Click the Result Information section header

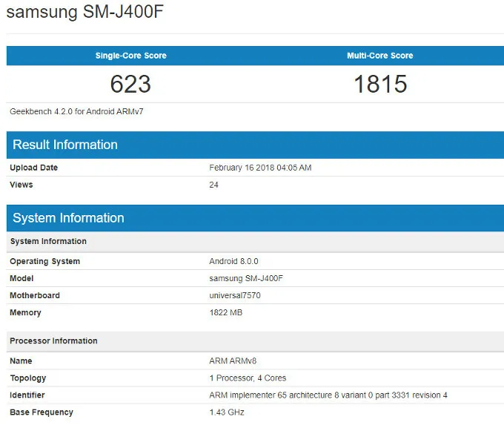point(65,145)
